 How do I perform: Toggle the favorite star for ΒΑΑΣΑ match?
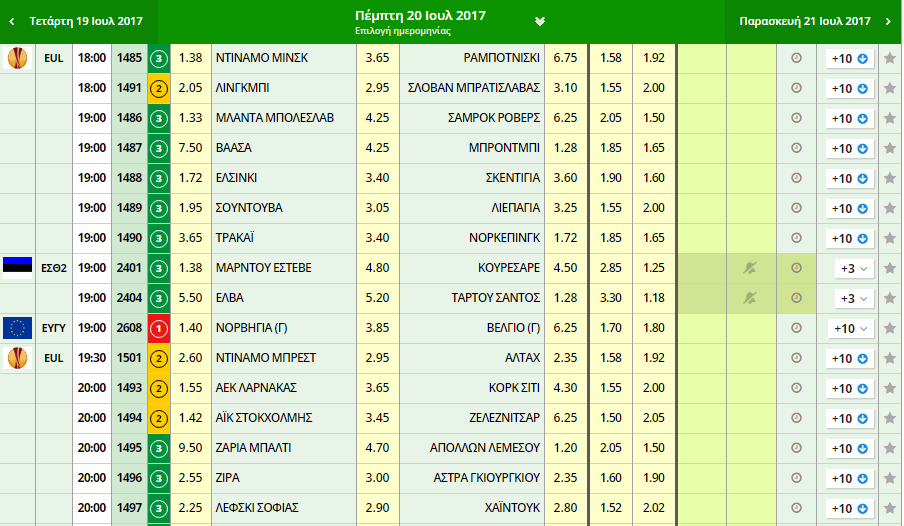(889, 148)
